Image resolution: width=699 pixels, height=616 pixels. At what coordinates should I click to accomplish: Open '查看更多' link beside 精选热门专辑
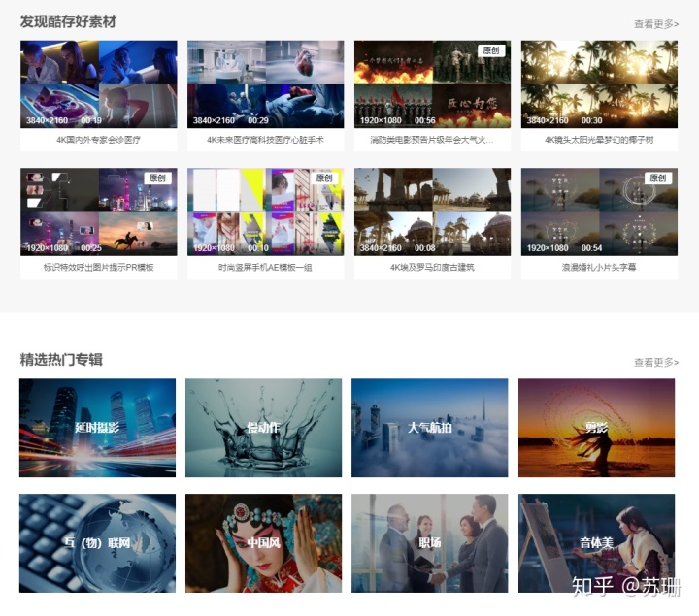point(655,363)
